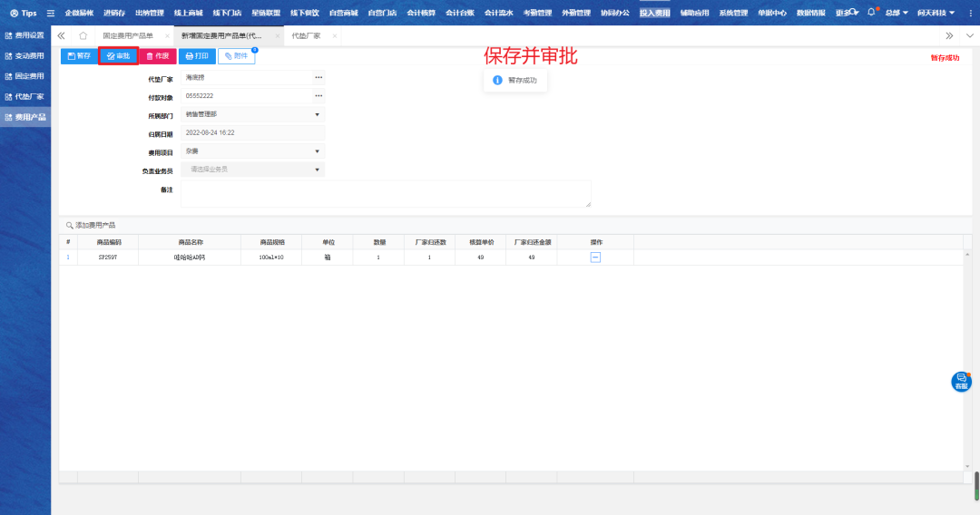Open the 附件 attachments button

point(236,56)
